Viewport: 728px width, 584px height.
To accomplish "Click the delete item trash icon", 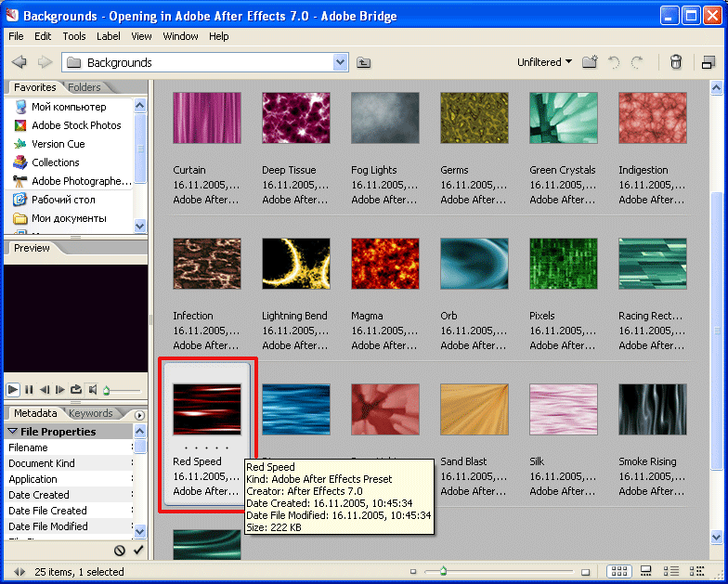I will (676, 62).
